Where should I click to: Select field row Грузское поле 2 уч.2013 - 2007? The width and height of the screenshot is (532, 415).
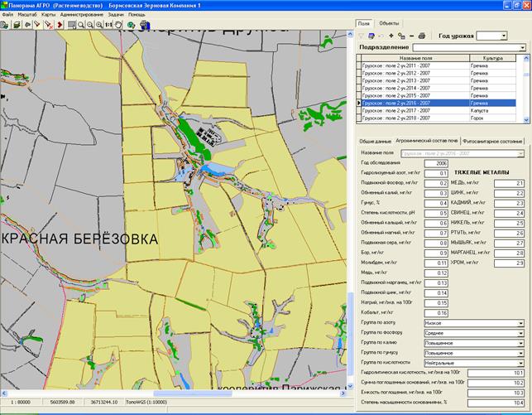click(439, 80)
